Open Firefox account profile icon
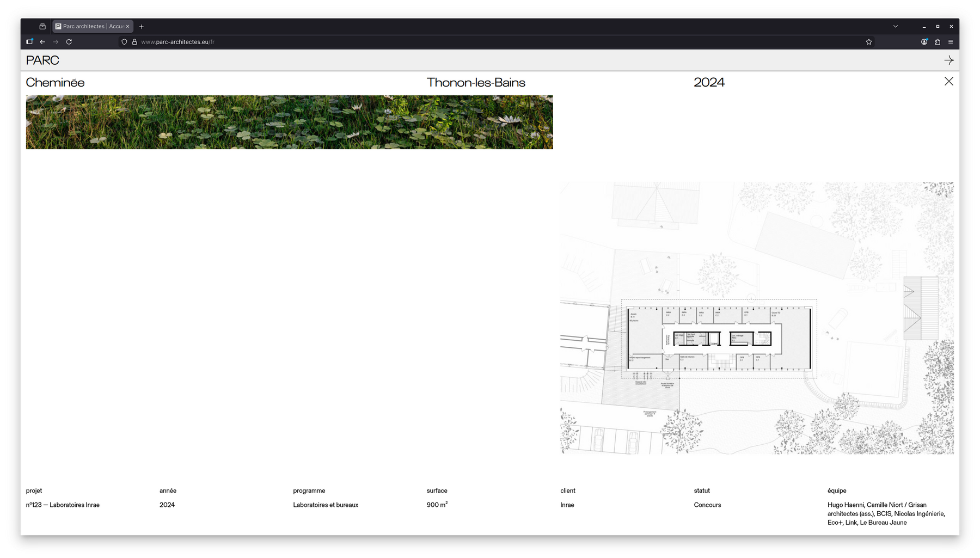This screenshot has width=980, height=558. point(924,42)
